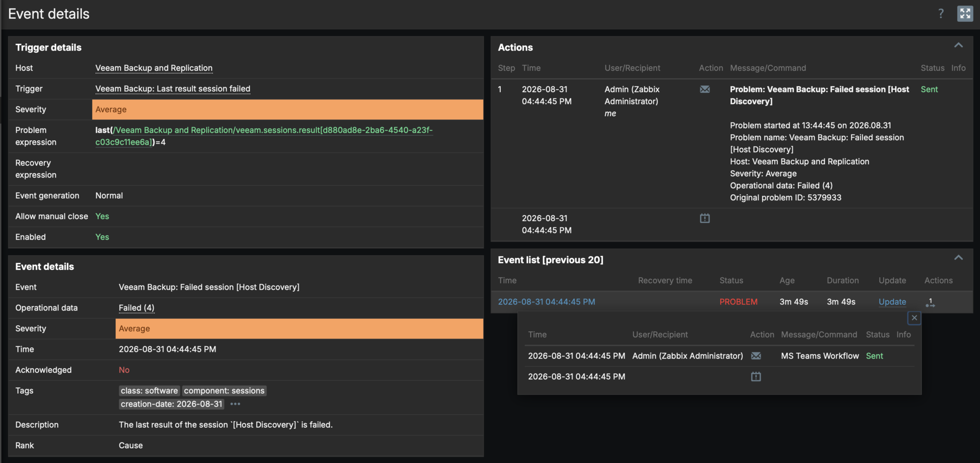Click the event name 'Veeam Backup: Failed session [Host Discovery]'
Image resolution: width=980 pixels, height=463 pixels.
(209, 287)
